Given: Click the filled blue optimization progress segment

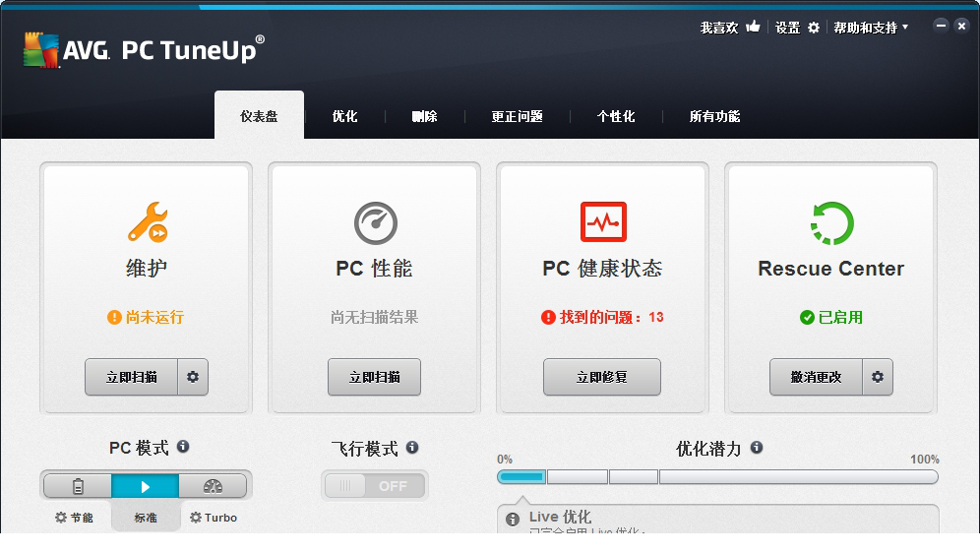Looking at the screenshot, I should (x=521, y=477).
